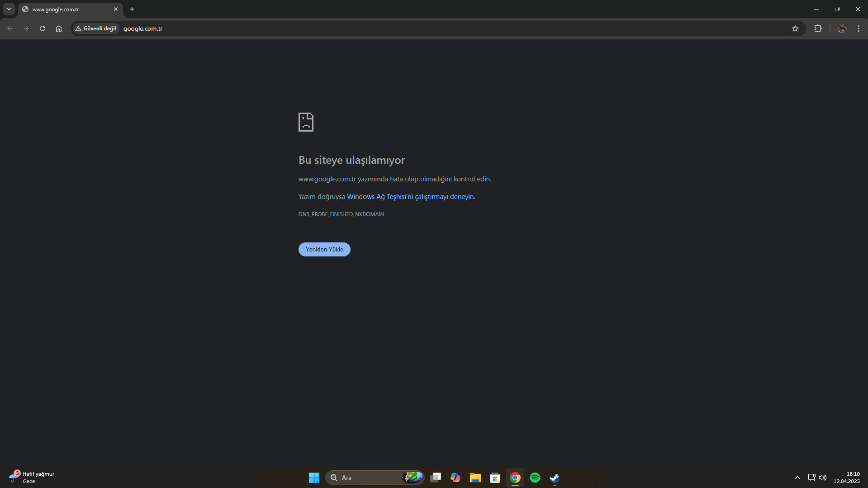Viewport: 868px width, 488px height.
Task: Click the DNS_PROBE_FINISHED_NXDOMAIN error code
Action: [x=341, y=214]
